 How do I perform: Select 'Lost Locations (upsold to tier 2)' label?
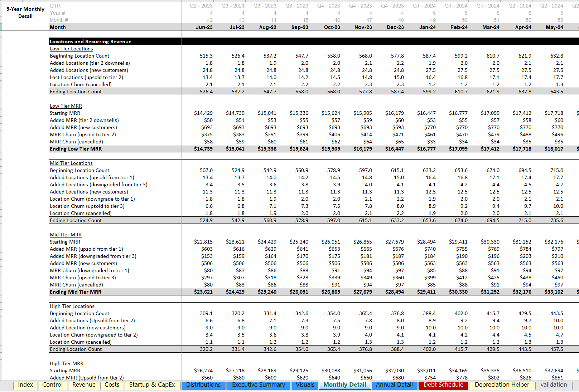86,77
